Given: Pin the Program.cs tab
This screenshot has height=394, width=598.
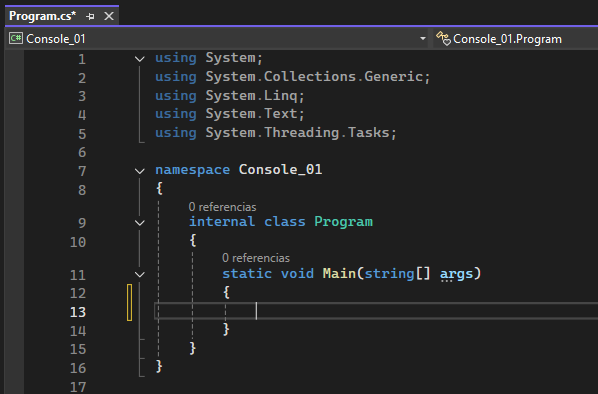Looking at the screenshot, I should tap(90, 16).
